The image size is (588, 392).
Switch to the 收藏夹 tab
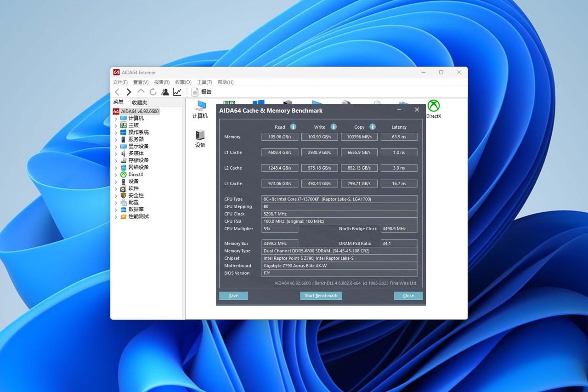(x=140, y=102)
